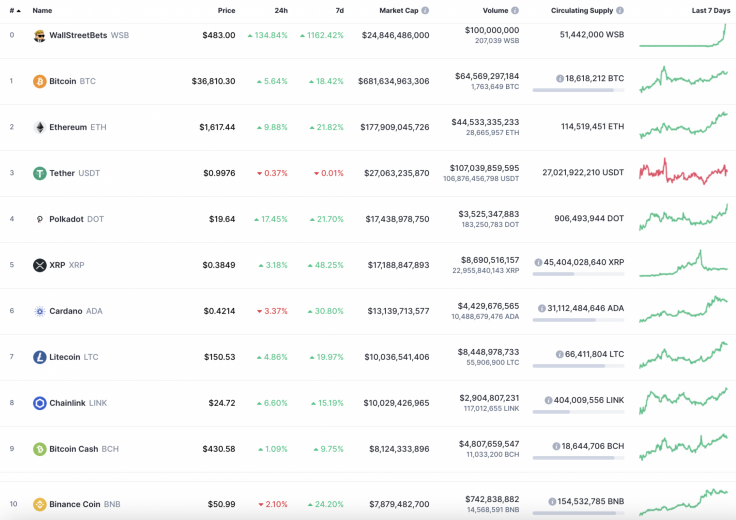736x520 pixels.
Task: Click Chainlink circulating supply progress bar
Action: 578,412
